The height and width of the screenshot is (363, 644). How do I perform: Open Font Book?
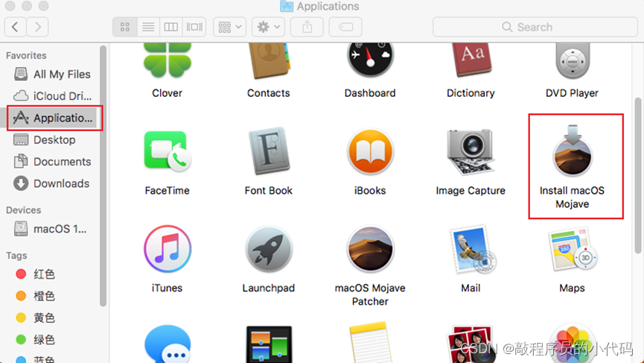coord(269,151)
